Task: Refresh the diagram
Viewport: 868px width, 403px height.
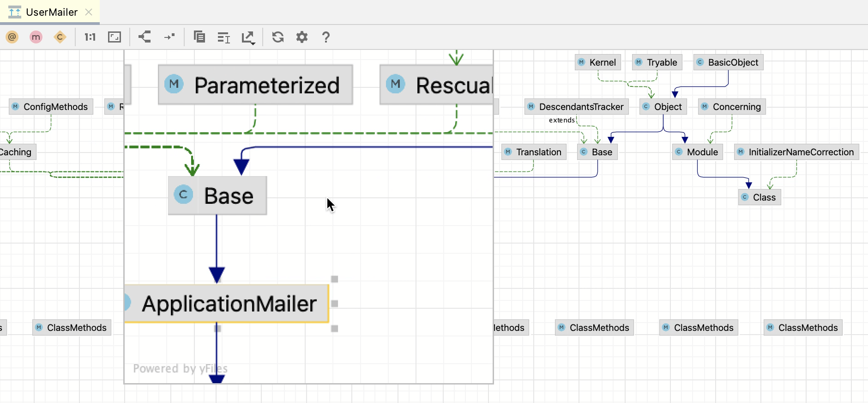Action: pos(278,37)
